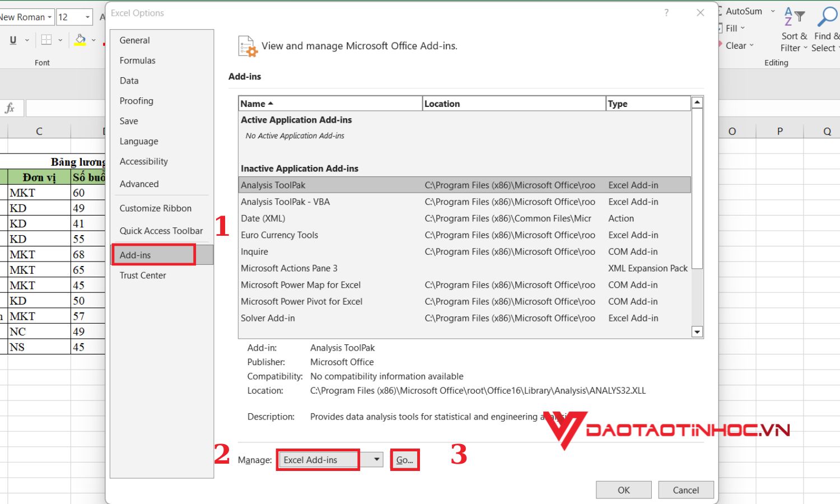Viewport: 840px width, 504px height.
Task: Click OK in Excel Options
Action: click(623, 490)
